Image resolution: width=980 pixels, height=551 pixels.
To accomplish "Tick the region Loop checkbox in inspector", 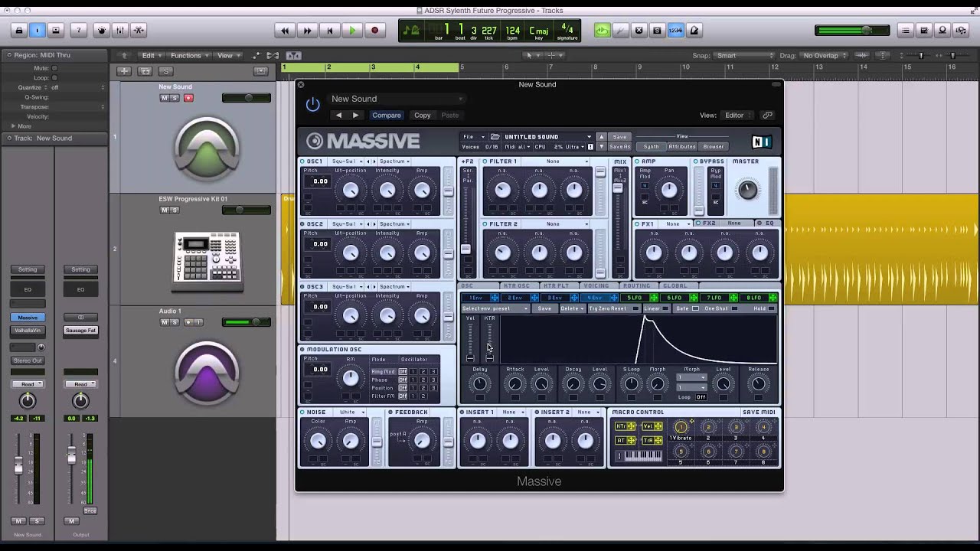I will (x=54, y=78).
